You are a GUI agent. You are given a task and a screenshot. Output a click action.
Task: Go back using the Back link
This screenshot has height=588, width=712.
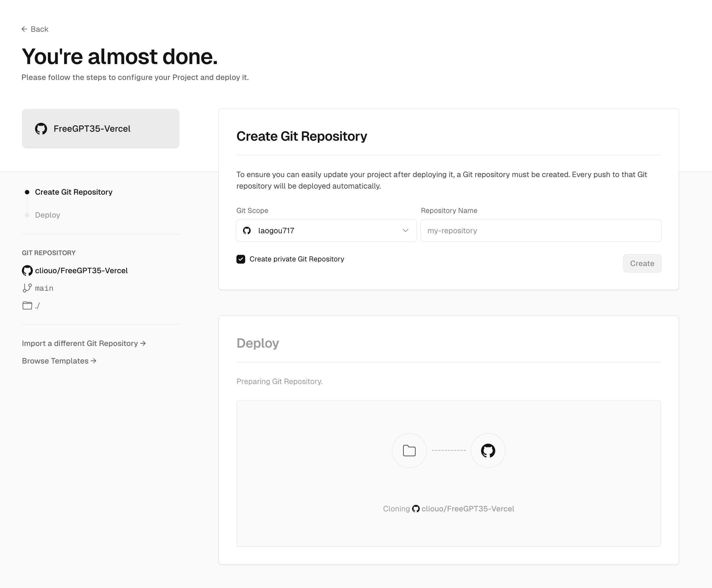pos(35,29)
